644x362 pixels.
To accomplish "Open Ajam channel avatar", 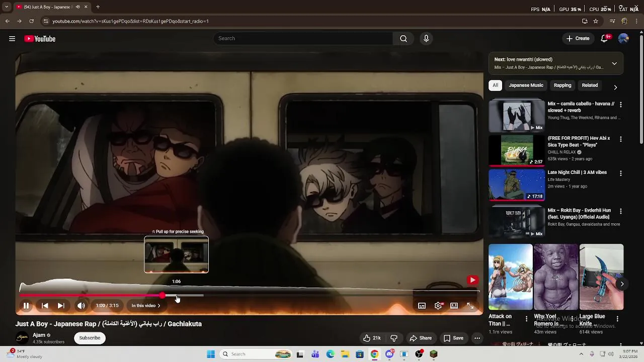I will (22, 338).
